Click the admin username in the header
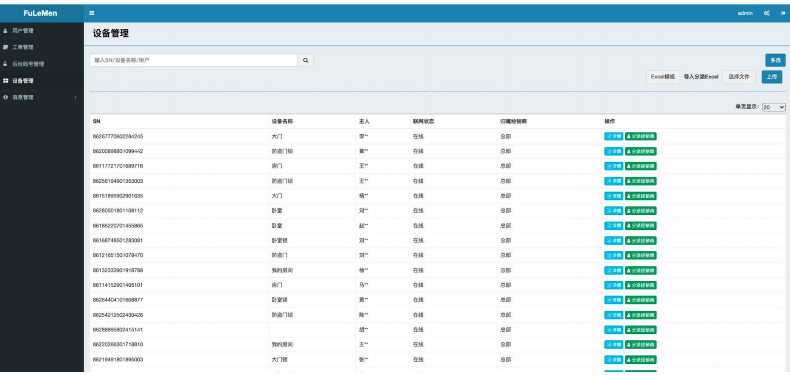The image size is (790, 375). click(x=745, y=13)
